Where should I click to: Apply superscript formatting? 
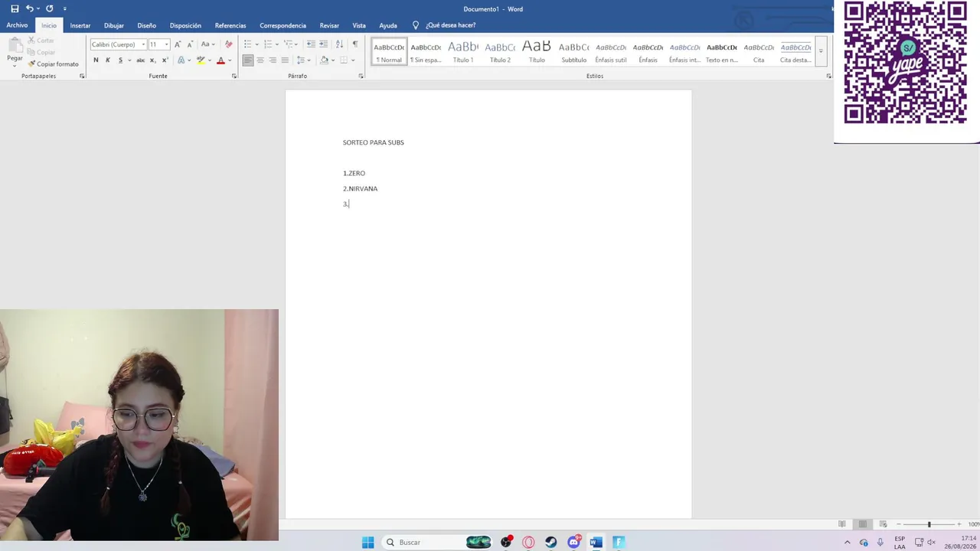click(x=165, y=60)
